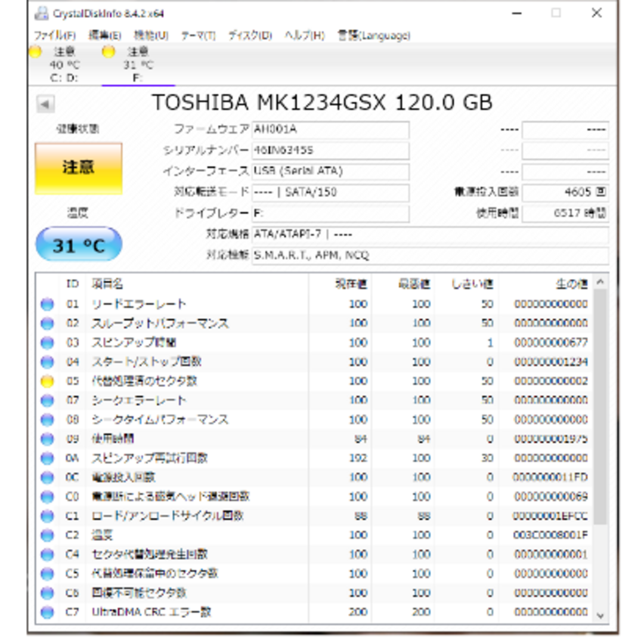Image resolution: width=644 pixels, height=644 pixels.
Task: Open the ファイル(F) menu
Action: pyautogui.click(x=55, y=36)
